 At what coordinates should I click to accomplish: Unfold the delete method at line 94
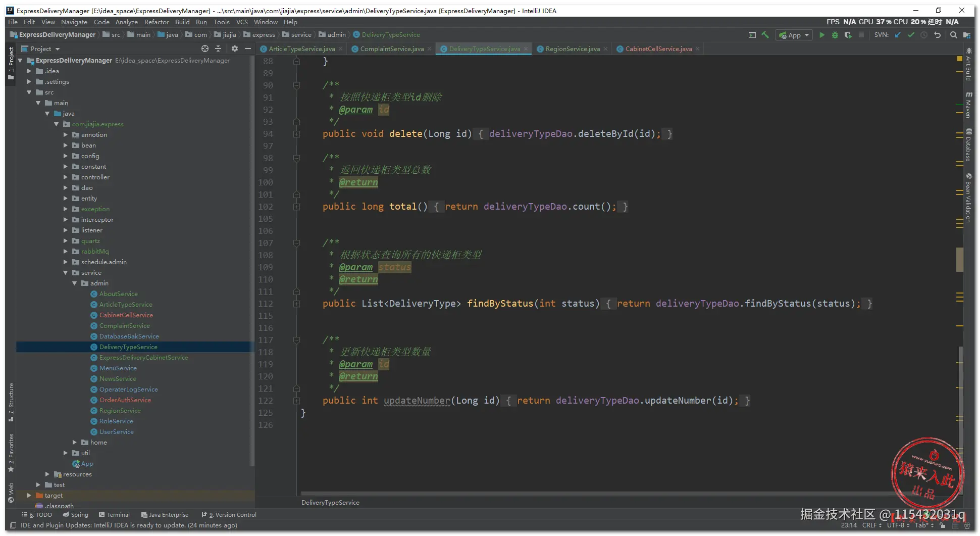click(297, 134)
